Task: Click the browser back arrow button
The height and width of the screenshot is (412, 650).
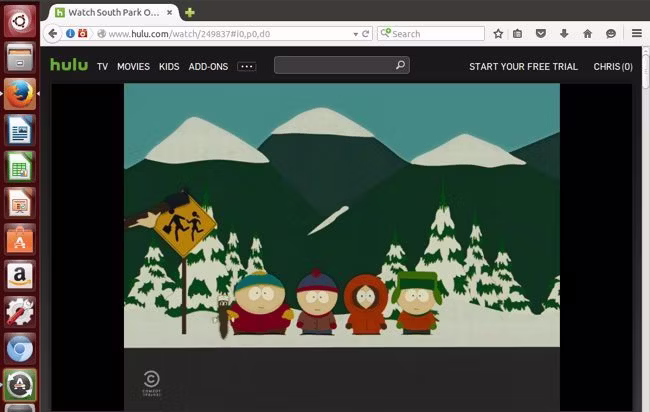Action: [x=53, y=34]
